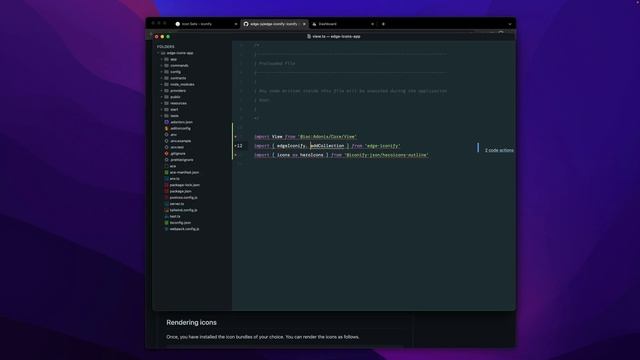Open test.ts file
640x360 pixels.
[175, 216]
